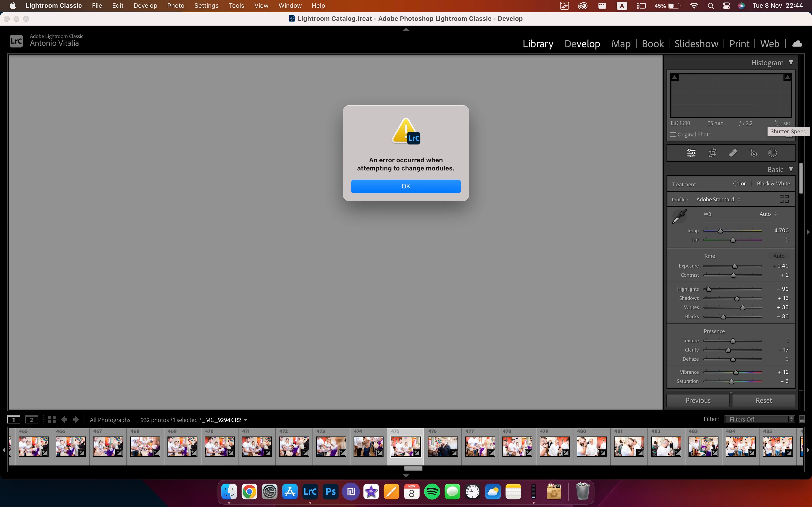Viewport: 812px width, 507px height.
Task: Select the Healing brush tool icon
Action: pos(733,153)
